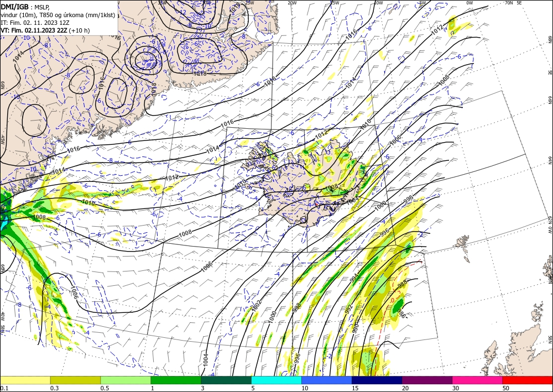
Task: Click the "VT: Fim. 02.11.2023 22Z (+10 h)" line
Action: [45, 30]
